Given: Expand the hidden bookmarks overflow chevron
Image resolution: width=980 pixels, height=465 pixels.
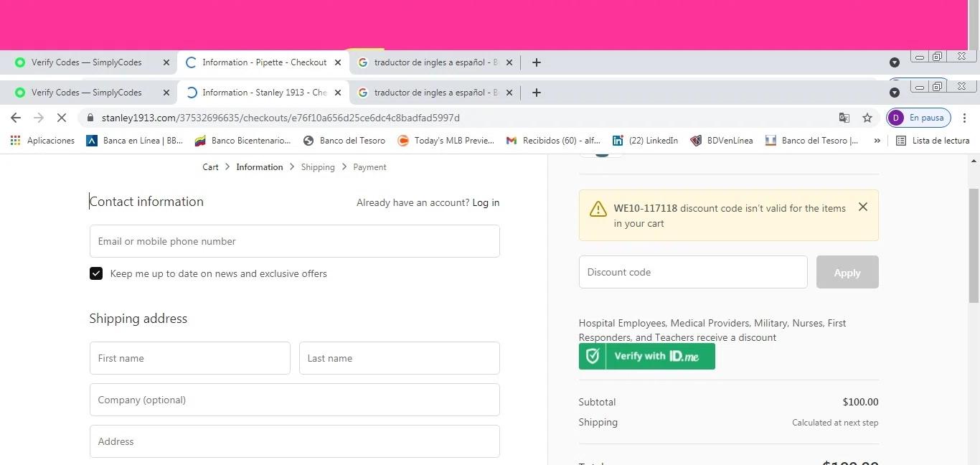Looking at the screenshot, I should [877, 141].
